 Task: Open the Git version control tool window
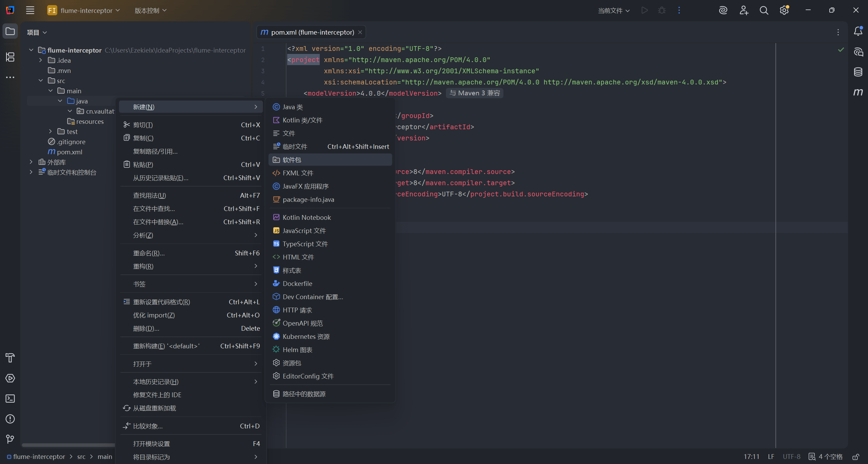click(x=10, y=439)
